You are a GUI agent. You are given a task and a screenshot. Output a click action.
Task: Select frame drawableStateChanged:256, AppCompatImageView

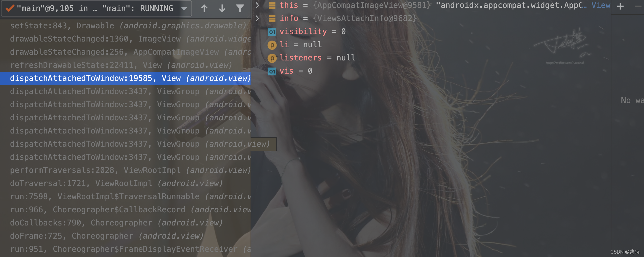tap(125, 52)
